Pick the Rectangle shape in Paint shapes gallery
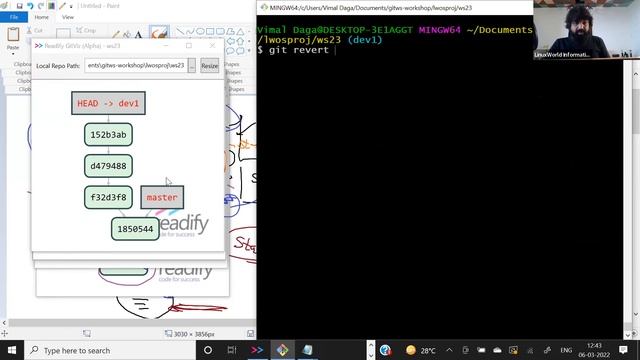640x360 pixels. (x=210, y=31)
